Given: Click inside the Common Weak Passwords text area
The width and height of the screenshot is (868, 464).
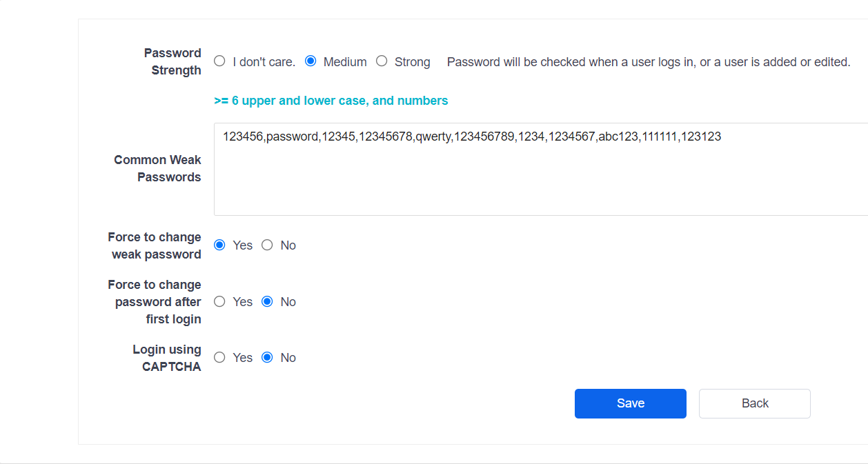Looking at the screenshot, I should [x=538, y=181].
